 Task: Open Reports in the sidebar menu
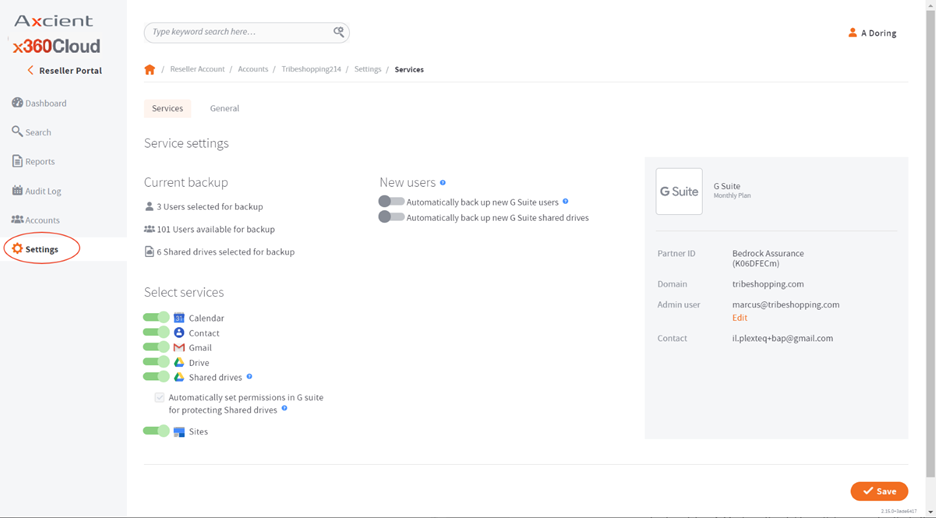pos(39,161)
